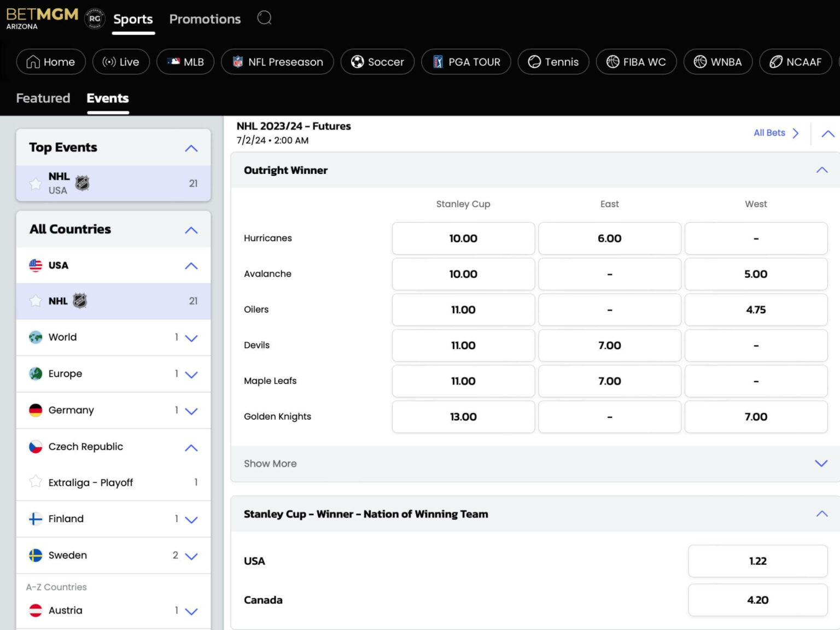Viewport: 840px width, 630px height.
Task: Open the Soccer sport pill
Action: click(377, 62)
